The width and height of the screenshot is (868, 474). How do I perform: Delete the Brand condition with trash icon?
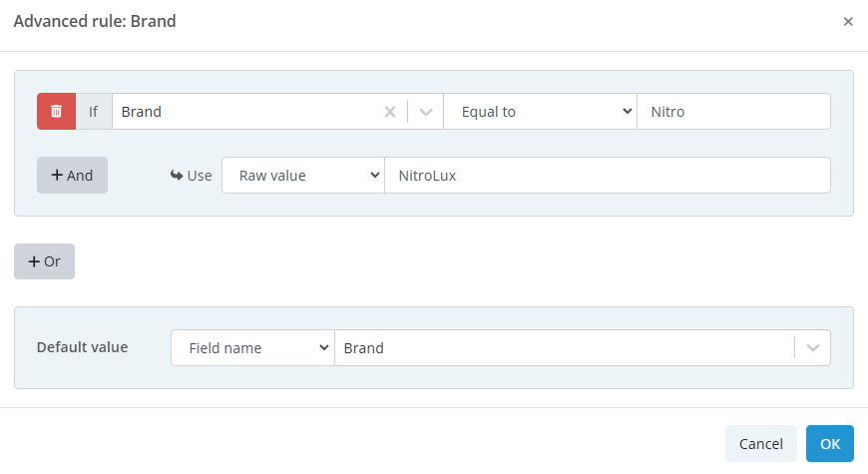click(57, 112)
